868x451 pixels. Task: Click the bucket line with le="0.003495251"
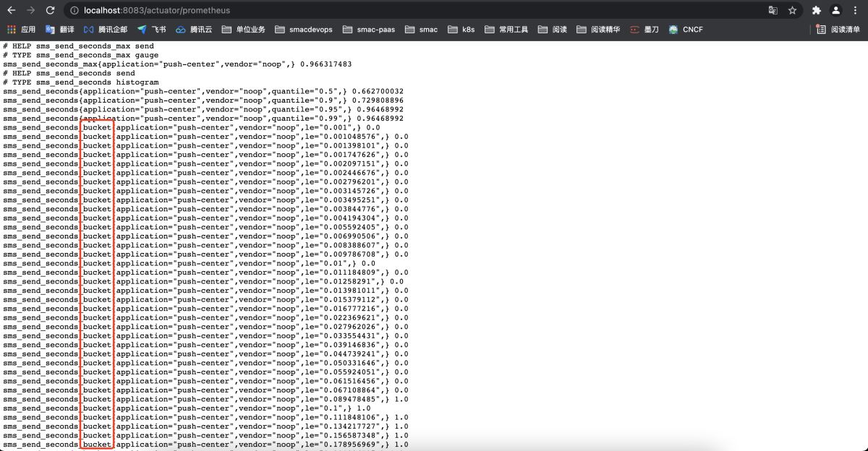click(205, 200)
